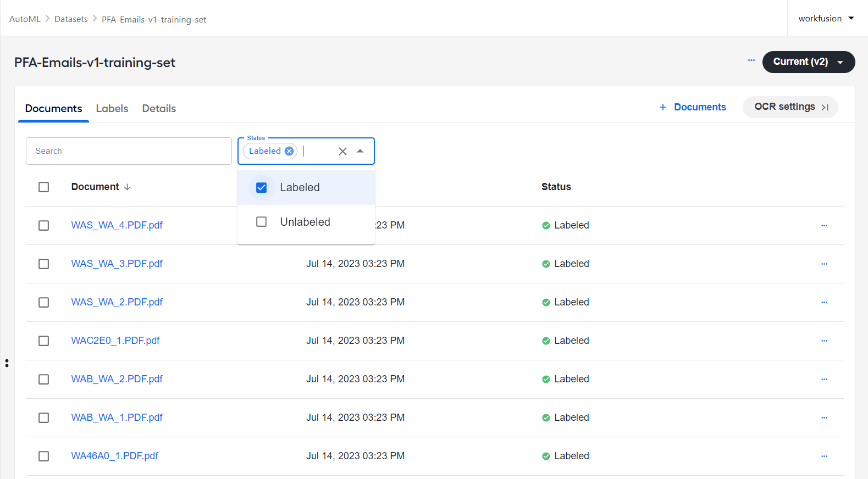Viewport: 868px width, 479px height.
Task: Open the Current (v2) version dropdown
Action: point(809,62)
